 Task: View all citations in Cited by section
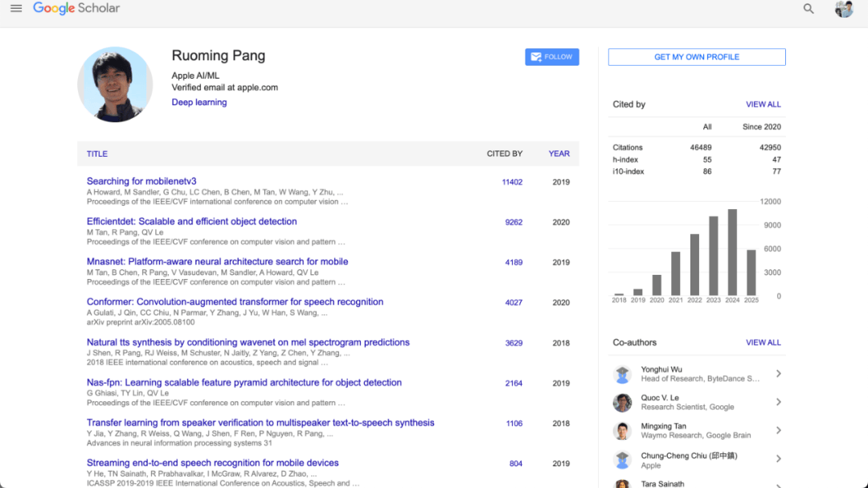point(763,105)
